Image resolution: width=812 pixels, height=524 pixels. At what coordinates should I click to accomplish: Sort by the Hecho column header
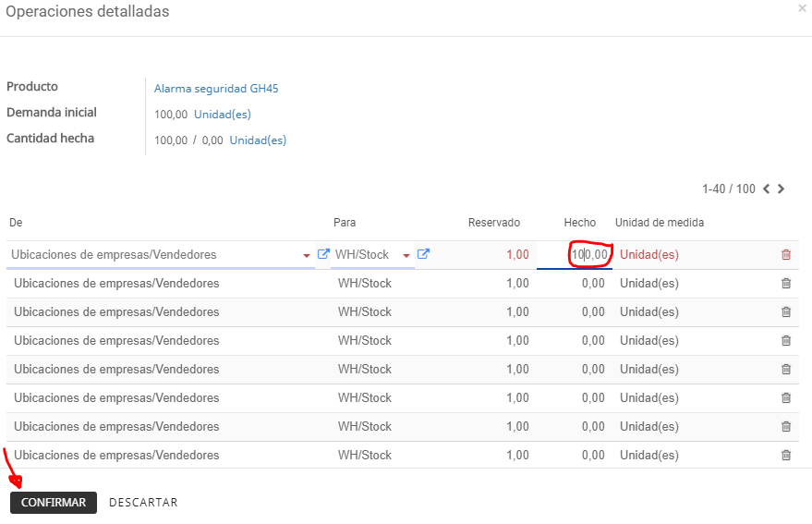(579, 223)
